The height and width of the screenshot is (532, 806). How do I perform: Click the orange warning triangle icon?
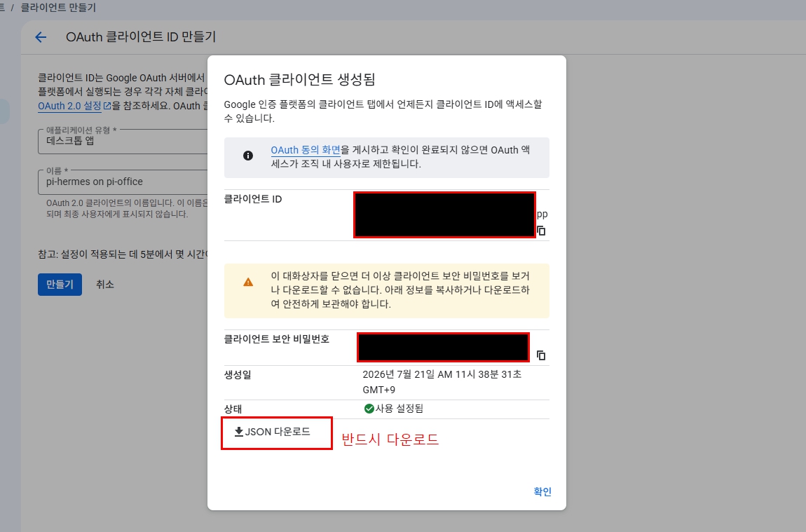248,282
